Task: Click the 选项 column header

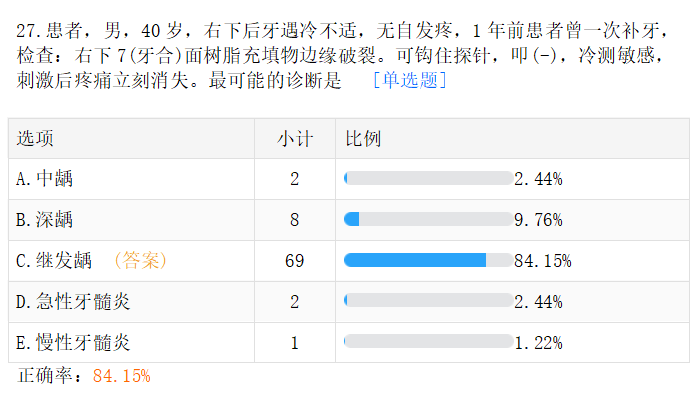Action: click(x=35, y=138)
